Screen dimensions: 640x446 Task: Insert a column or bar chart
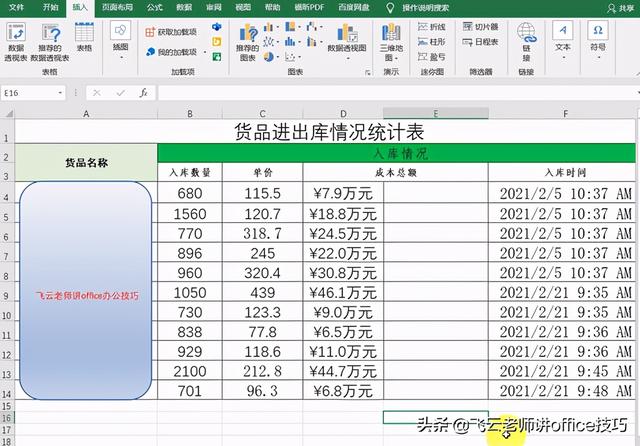(270, 27)
